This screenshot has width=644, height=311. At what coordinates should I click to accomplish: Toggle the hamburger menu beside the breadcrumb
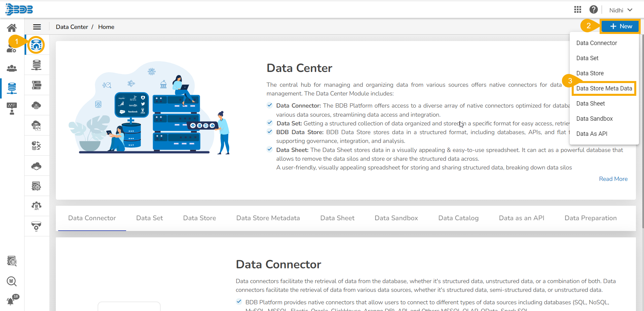pos(37,27)
